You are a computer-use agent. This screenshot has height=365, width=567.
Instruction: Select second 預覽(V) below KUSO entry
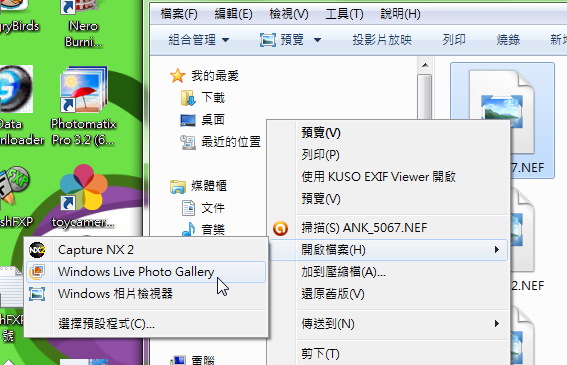point(389,199)
